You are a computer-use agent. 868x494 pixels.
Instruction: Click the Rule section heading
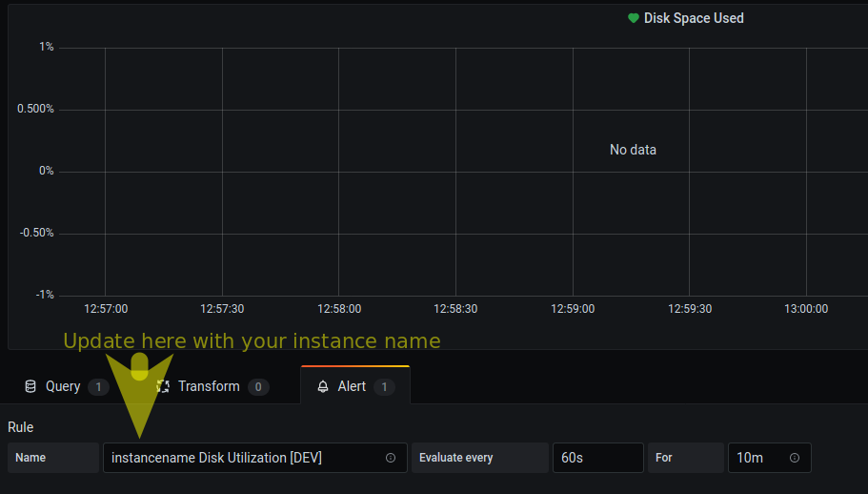(x=21, y=427)
